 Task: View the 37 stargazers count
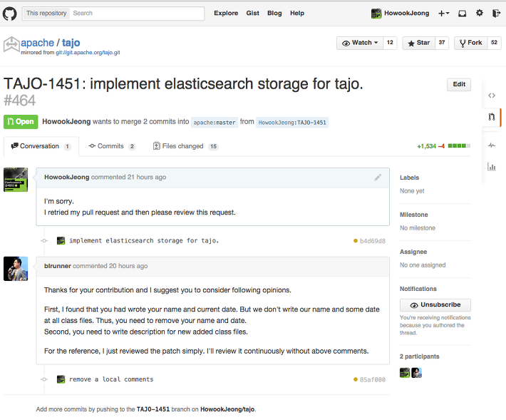tap(442, 43)
